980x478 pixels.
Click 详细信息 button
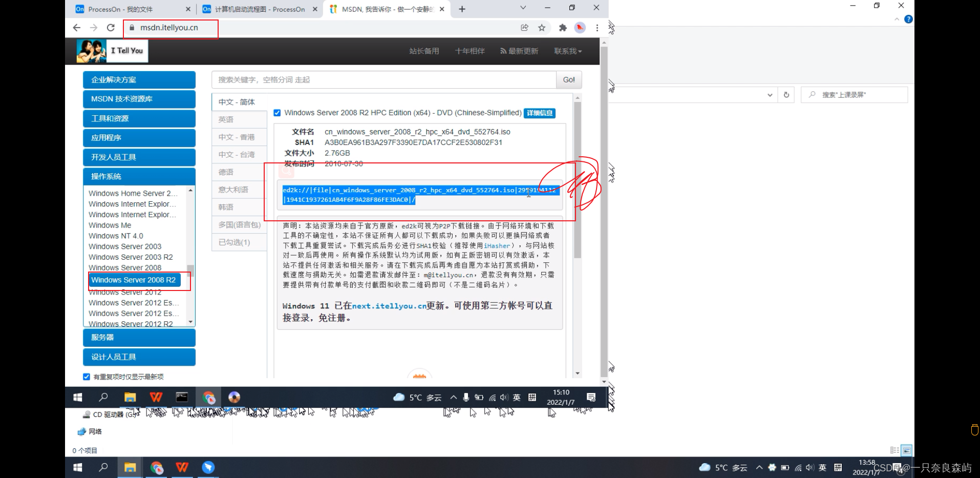[x=540, y=113]
